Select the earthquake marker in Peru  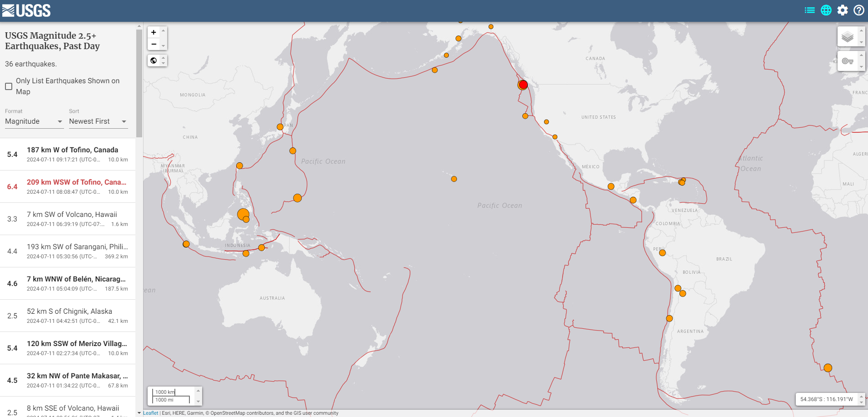coord(662,253)
